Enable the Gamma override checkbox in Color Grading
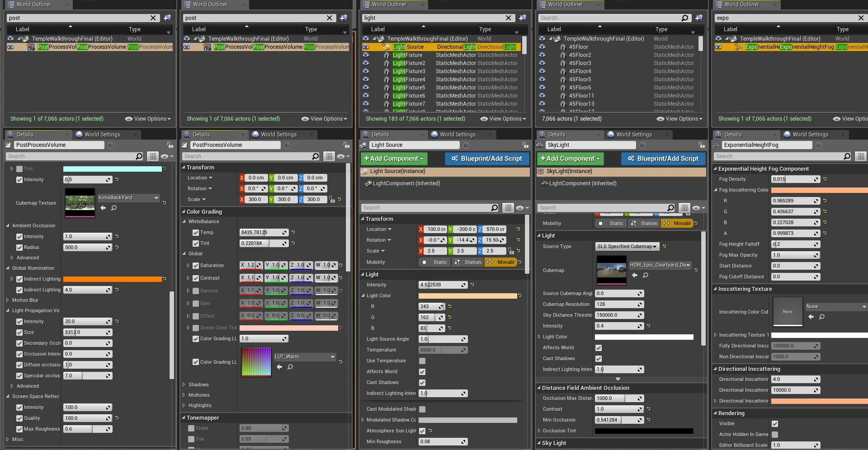The image size is (868, 450). tap(196, 291)
